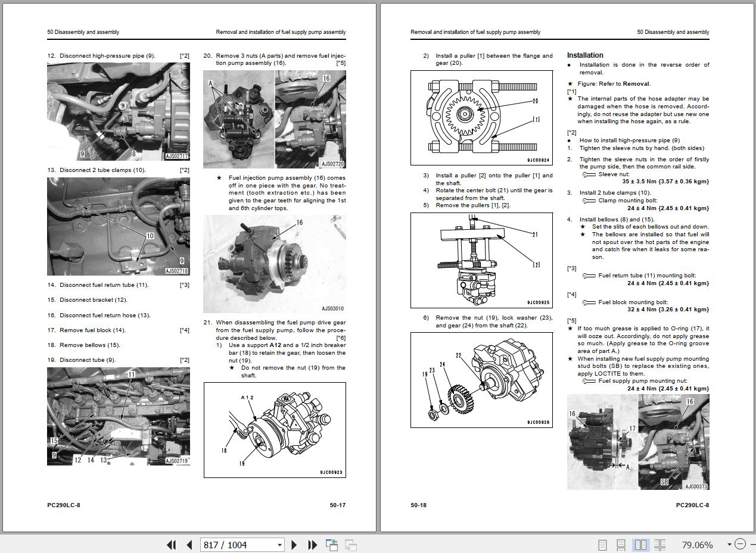Screen dimensions: 756x553
Task: Switch to single page view
Action: [602, 545]
